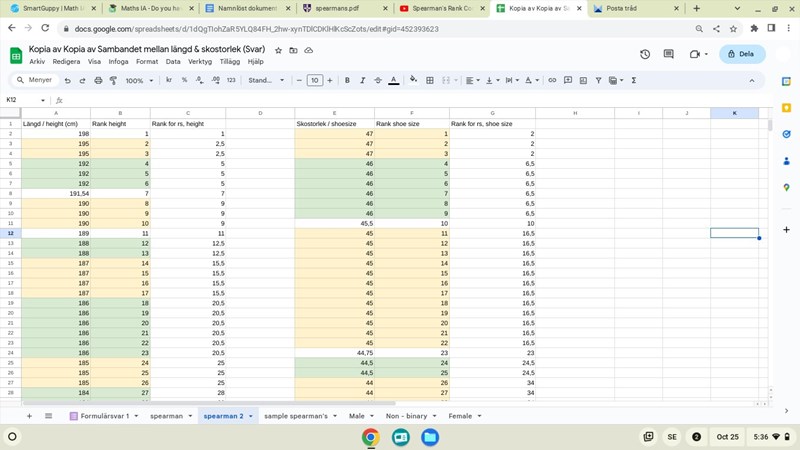Expand the spearman 2 tab menu arrow
Image resolution: width=800 pixels, height=450 pixels.
coord(251,416)
